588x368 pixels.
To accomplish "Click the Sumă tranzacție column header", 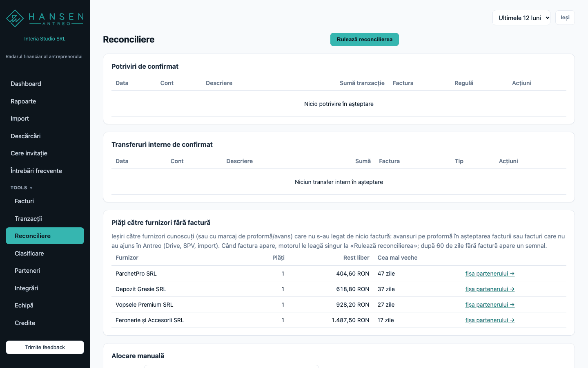I will (x=362, y=83).
